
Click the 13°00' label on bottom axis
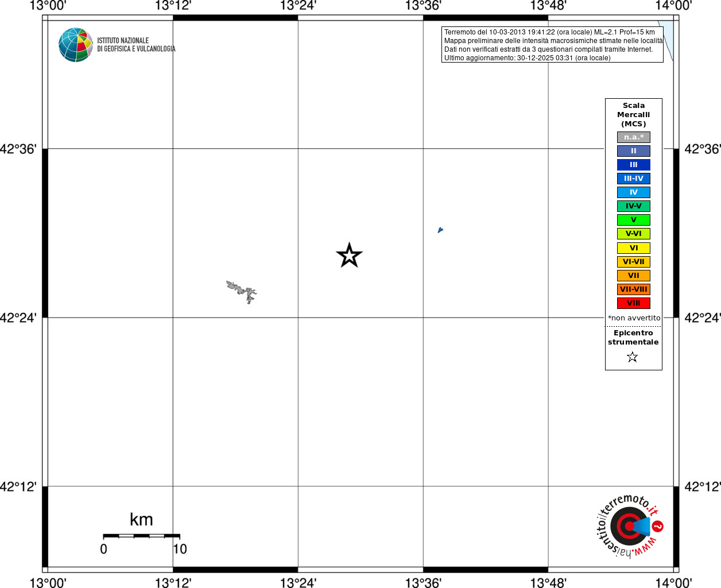tap(48, 583)
